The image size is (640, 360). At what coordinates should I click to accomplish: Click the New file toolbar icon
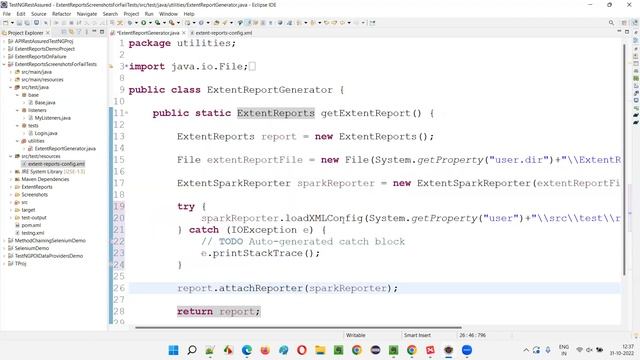tap(6, 23)
